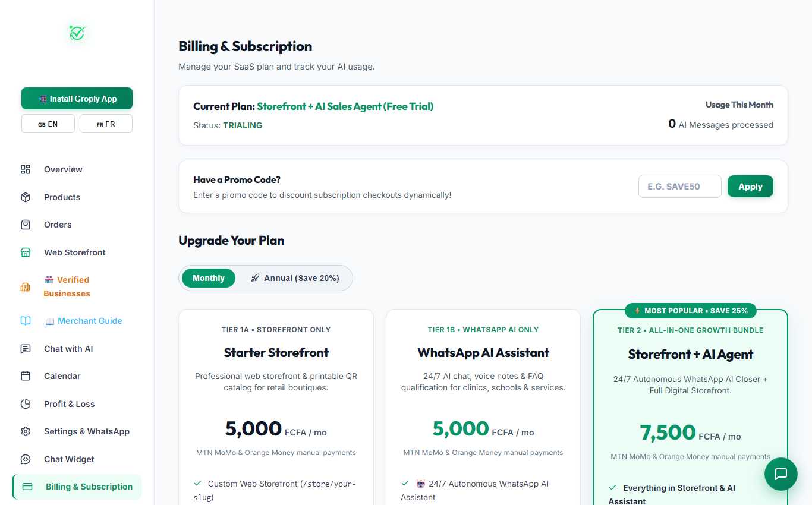Click the MOST POPULAR • SAVE 25% badge
Image resolution: width=812 pixels, height=505 pixels.
691,311
